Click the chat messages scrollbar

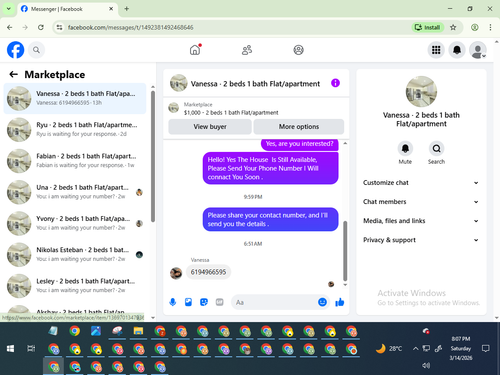(345, 251)
